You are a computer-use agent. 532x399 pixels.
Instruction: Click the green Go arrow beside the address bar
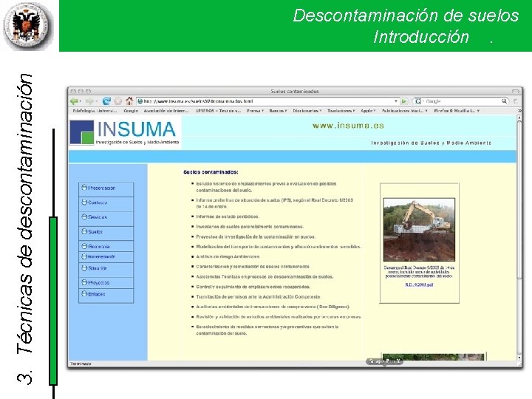click(x=403, y=101)
